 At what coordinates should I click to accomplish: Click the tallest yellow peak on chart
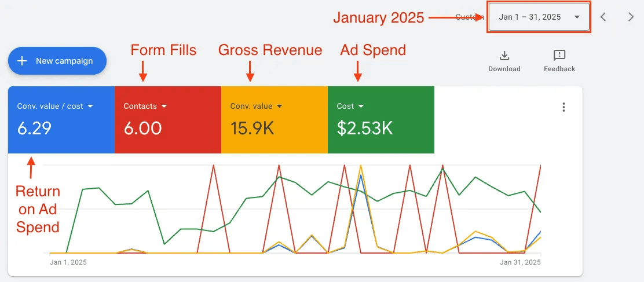tap(361, 166)
